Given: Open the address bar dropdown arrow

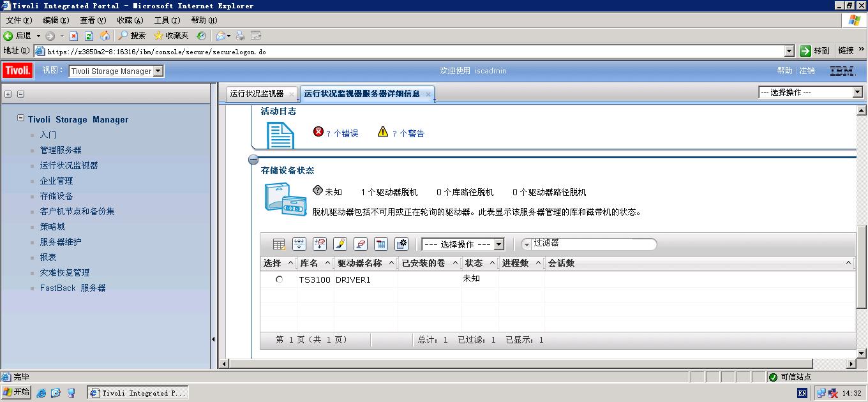Looking at the screenshot, I should (789, 51).
